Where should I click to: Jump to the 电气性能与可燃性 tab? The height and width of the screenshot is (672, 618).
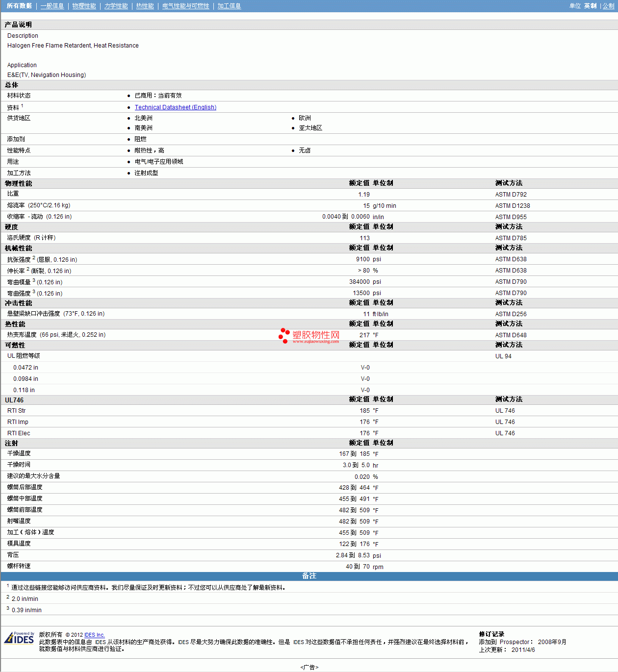[x=185, y=6]
